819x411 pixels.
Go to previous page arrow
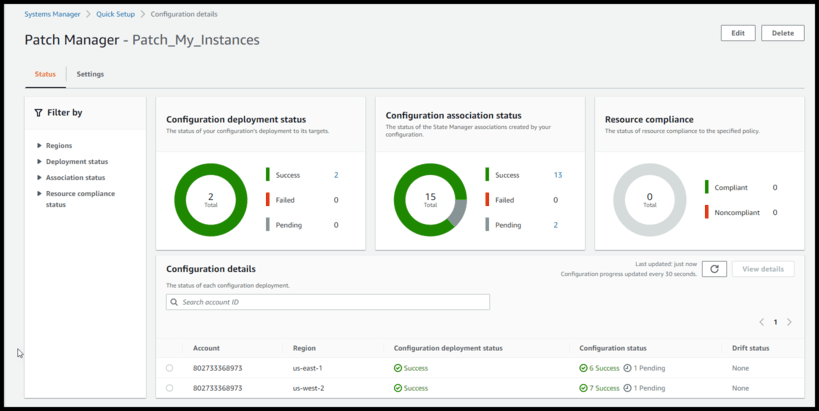762,322
